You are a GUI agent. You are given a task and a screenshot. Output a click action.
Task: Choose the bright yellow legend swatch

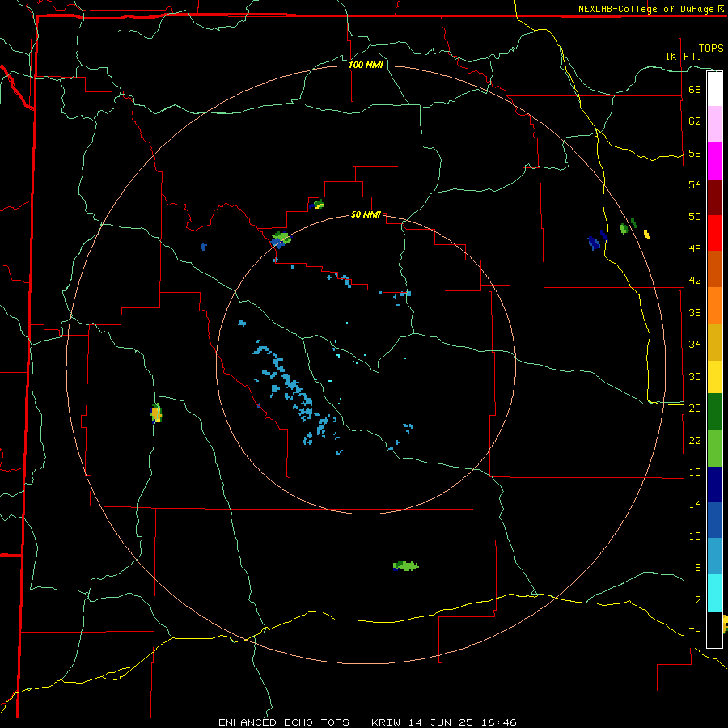tap(714, 377)
